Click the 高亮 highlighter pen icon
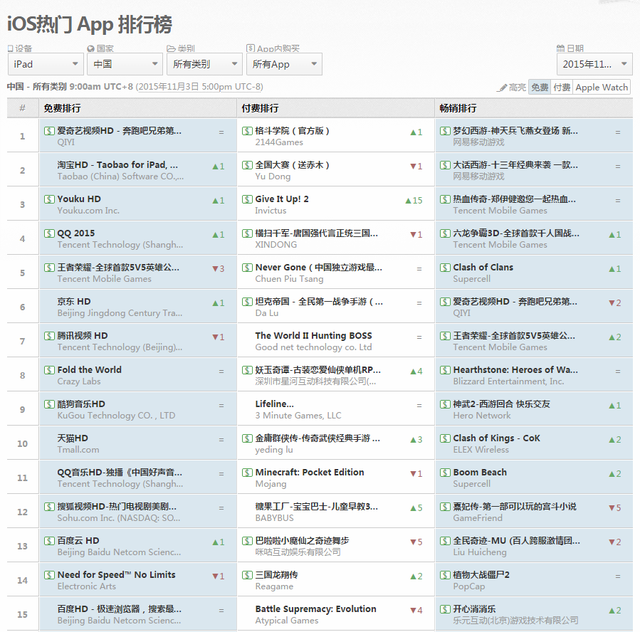This screenshot has width=640, height=632. coord(502,88)
